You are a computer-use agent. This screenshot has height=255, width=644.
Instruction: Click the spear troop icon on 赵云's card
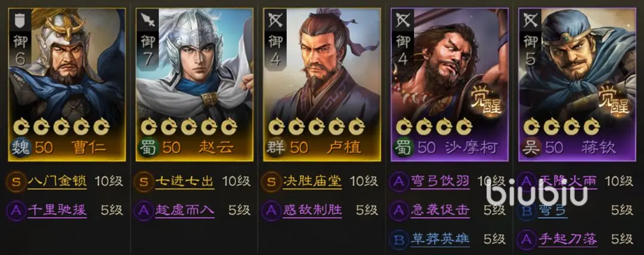point(147,19)
